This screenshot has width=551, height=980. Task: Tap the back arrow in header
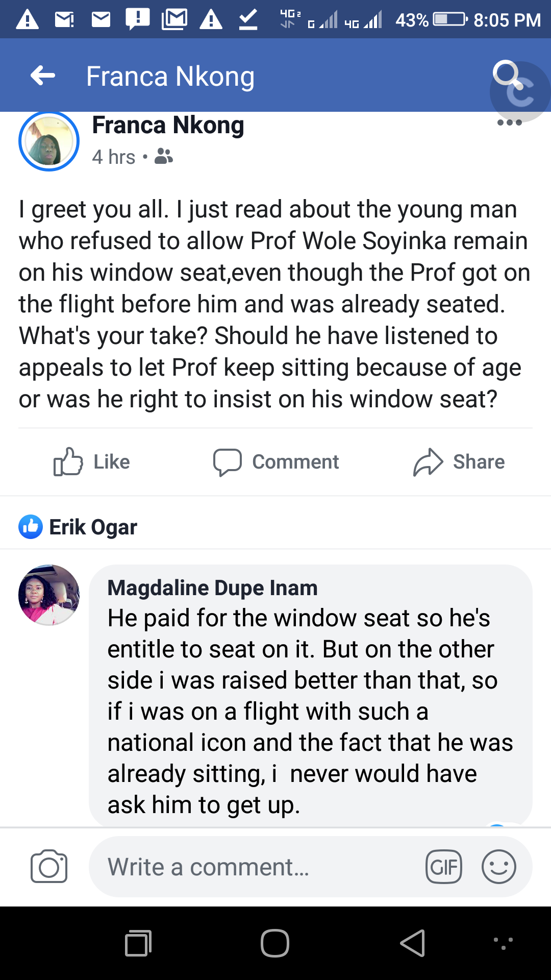point(43,76)
